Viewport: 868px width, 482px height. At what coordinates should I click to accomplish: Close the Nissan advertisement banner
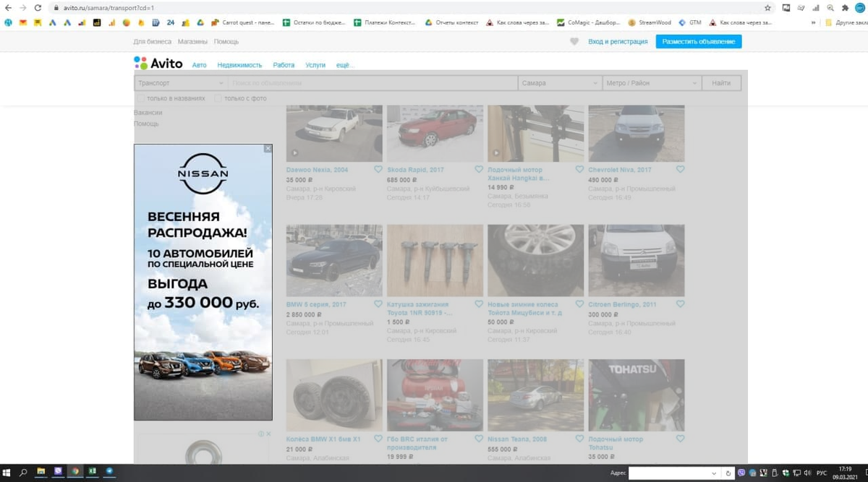(268, 148)
